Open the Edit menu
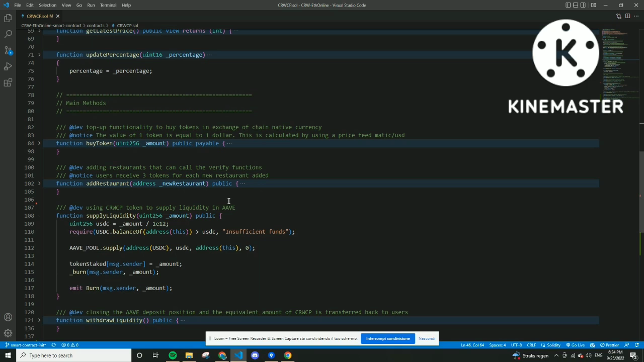This screenshot has width=644, height=362. [30, 5]
